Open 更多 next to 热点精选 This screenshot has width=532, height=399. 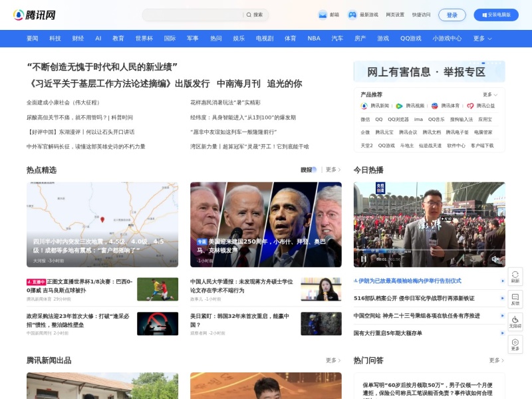tap(333, 170)
